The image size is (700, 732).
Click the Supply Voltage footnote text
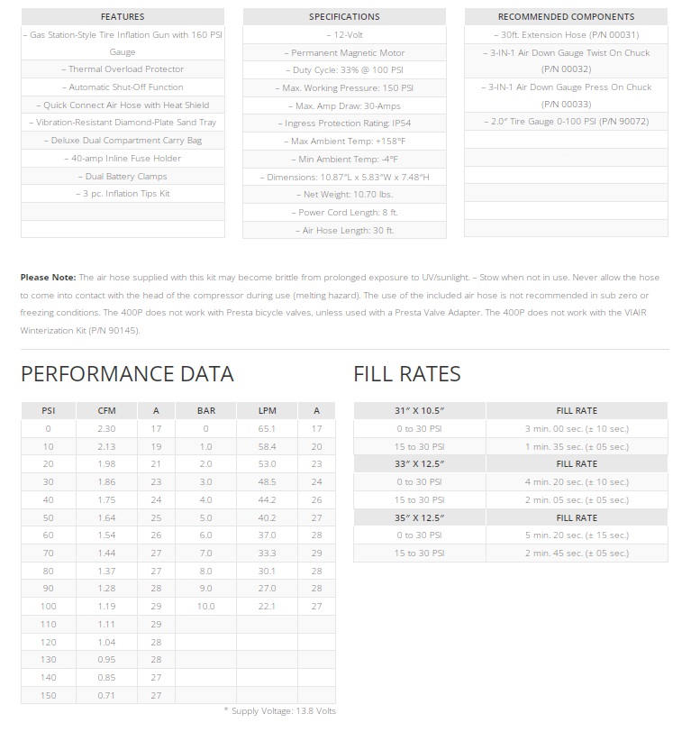coord(279,711)
